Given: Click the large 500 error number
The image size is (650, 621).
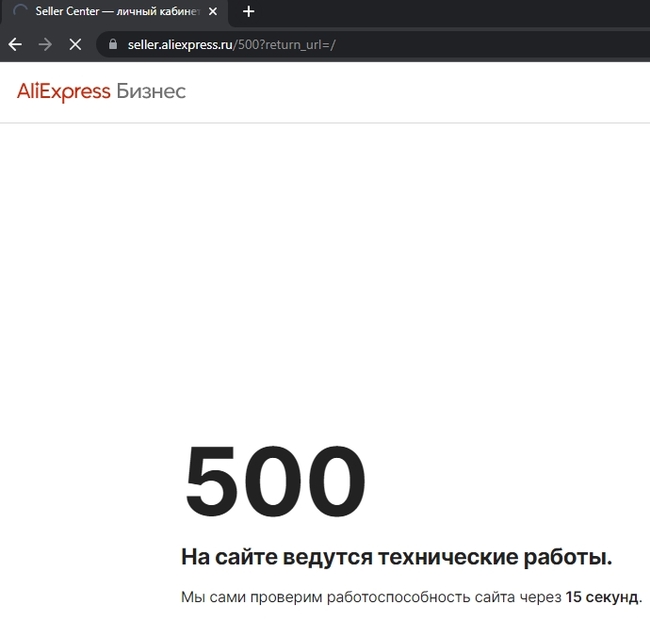Looking at the screenshot, I should pos(275,482).
